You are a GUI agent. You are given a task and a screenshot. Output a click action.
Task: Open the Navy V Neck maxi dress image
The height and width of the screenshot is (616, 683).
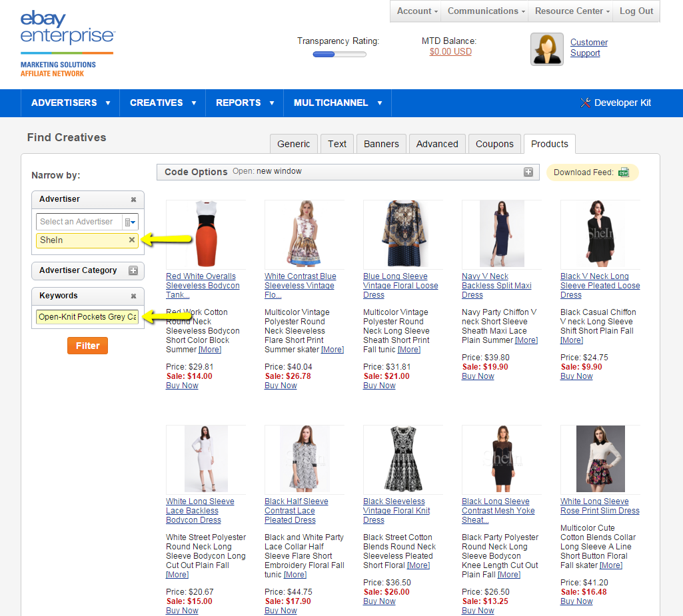[502, 234]
